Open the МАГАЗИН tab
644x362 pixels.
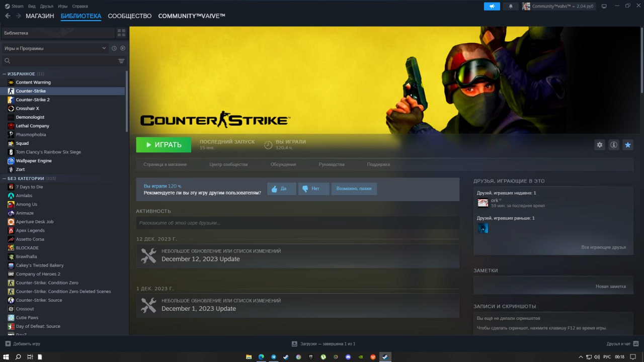pyautogui.click(x=40, y=16)
